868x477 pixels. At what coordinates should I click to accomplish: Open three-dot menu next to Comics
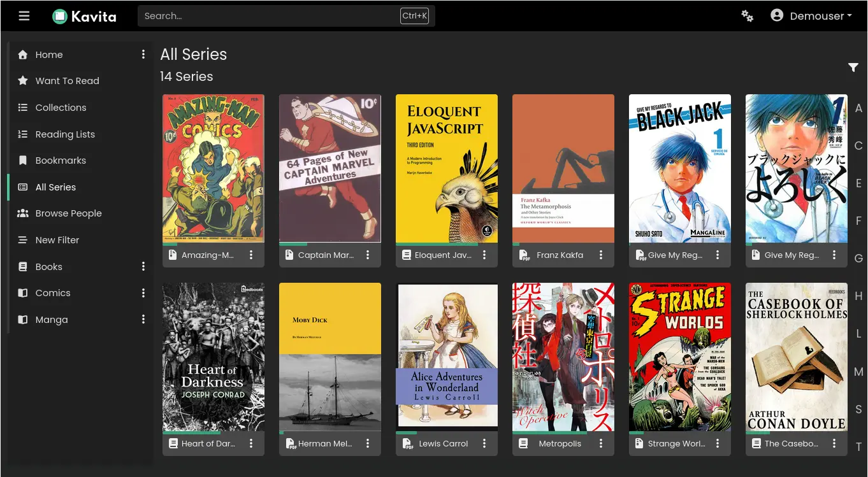click(x=143, y=293)
